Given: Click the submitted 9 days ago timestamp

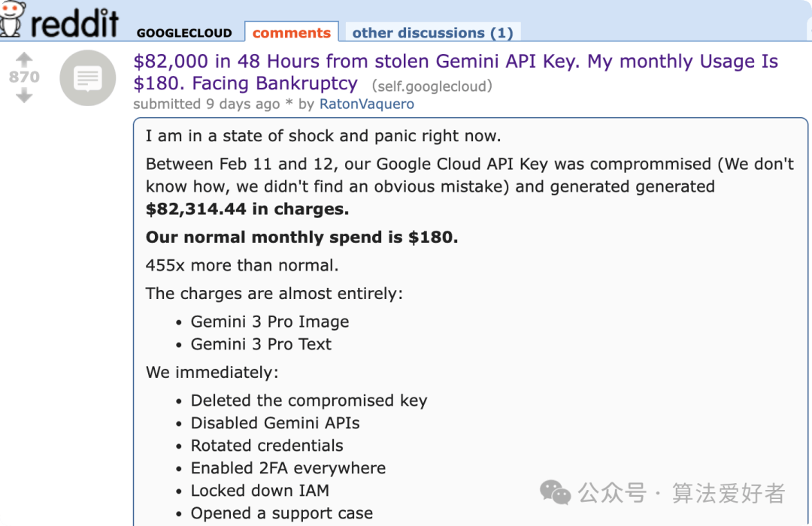Looking at the screenshot, I should 206,104.
